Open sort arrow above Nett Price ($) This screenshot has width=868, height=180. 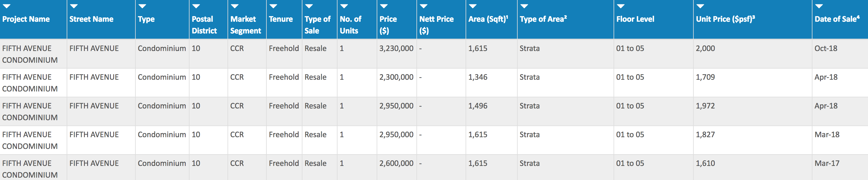423,6
